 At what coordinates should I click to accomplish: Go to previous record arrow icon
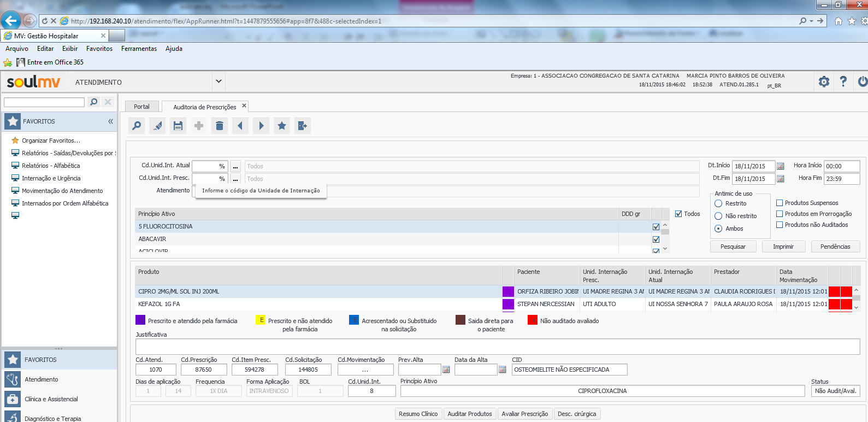click(x=240, y=126)
